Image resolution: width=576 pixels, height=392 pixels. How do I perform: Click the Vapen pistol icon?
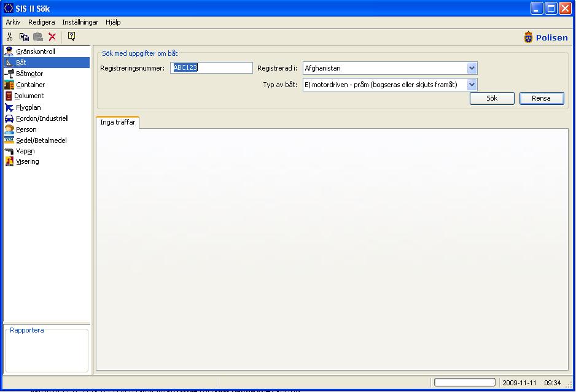click(x=9, y=151)
